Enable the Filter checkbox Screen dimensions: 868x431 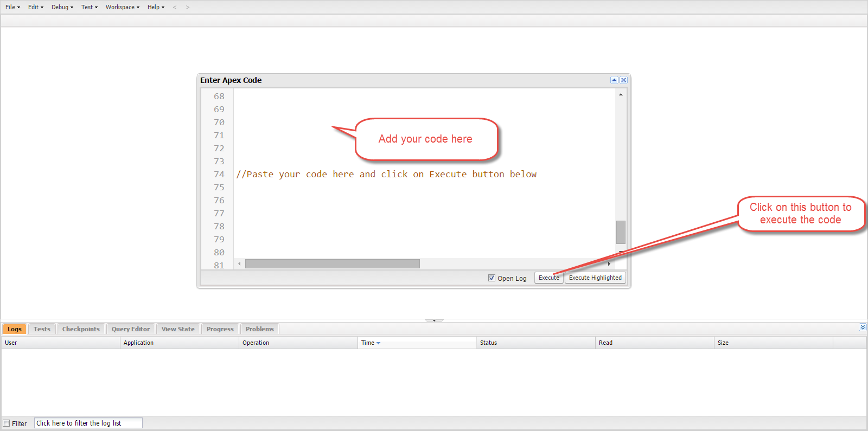click(x=7, y=423)
